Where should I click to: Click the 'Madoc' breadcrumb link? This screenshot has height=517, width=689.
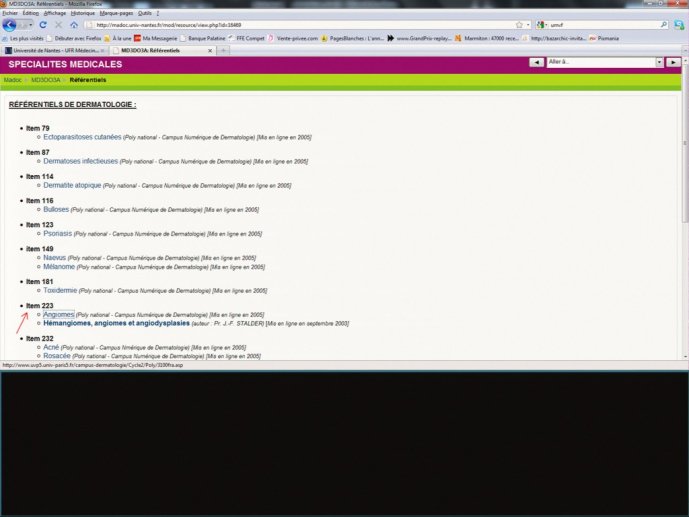[13, 80]
